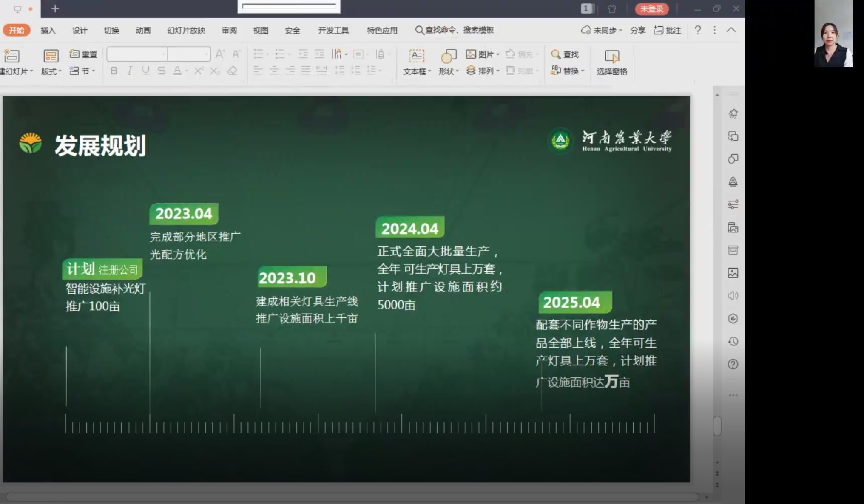Open version history icon on right sidebar

[733, 341]
